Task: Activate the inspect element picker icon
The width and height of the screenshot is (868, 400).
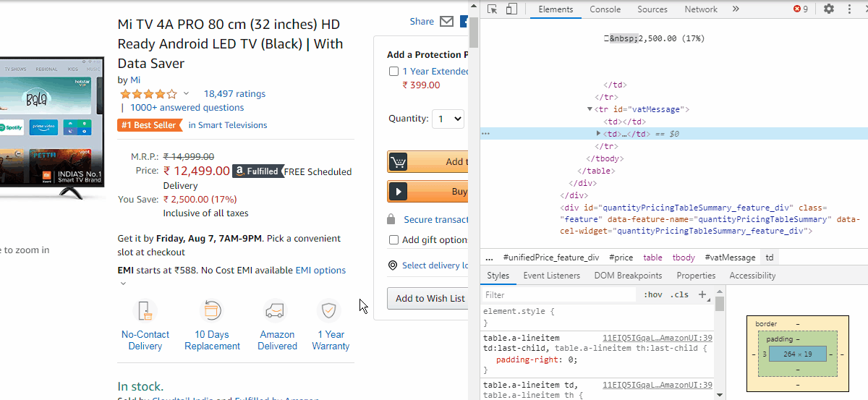Action: (493, 9)
